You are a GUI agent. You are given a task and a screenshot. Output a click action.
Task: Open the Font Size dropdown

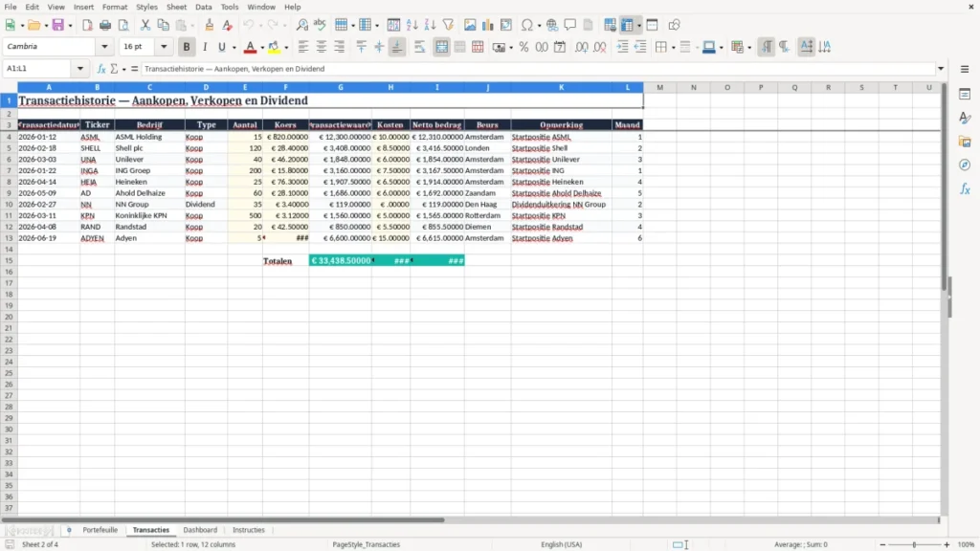164,46
